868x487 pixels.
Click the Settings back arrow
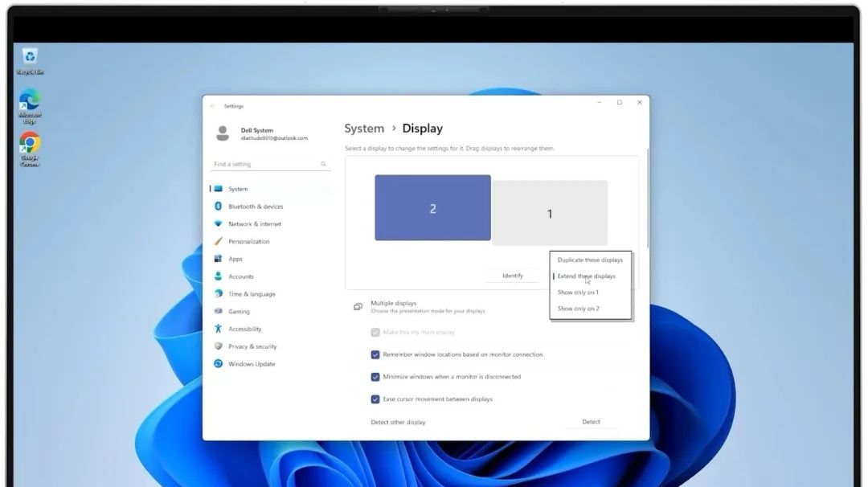pyautogui.click(x=212, y=106)
